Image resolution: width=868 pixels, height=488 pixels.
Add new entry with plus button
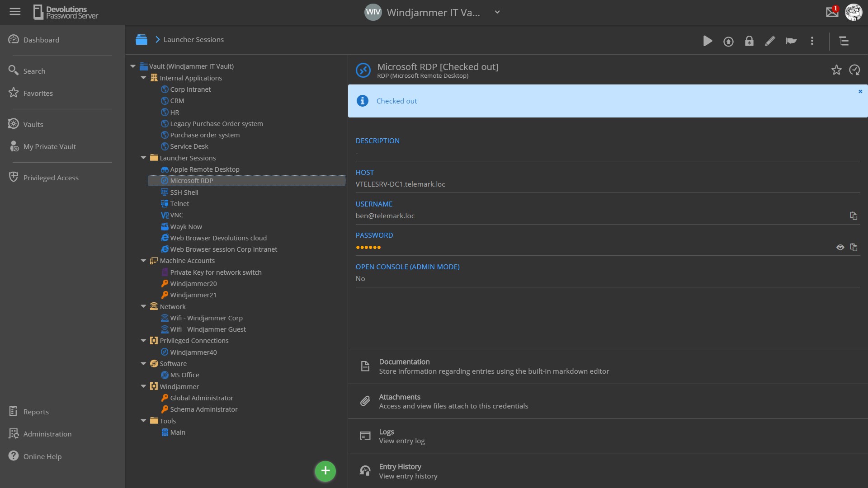point(325,471)
